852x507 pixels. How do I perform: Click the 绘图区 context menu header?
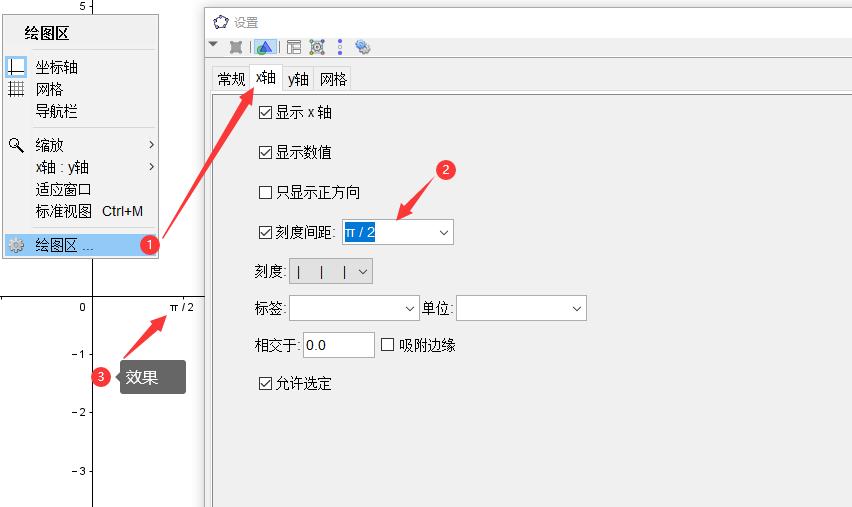[47, 33]
